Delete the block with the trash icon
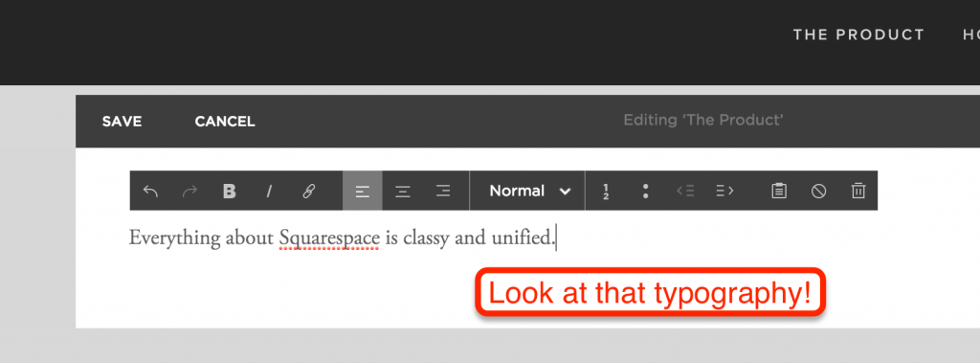Viewport: 980px width, 363px height. 858,191
